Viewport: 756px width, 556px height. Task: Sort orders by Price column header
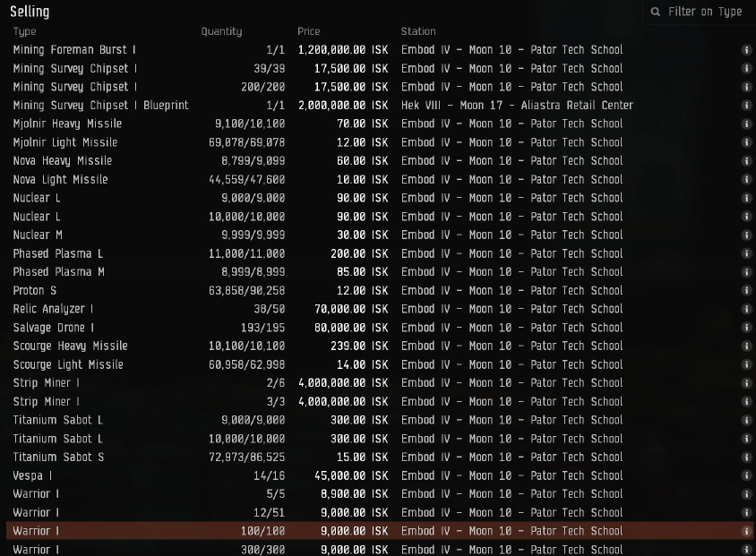pos(308,31)
